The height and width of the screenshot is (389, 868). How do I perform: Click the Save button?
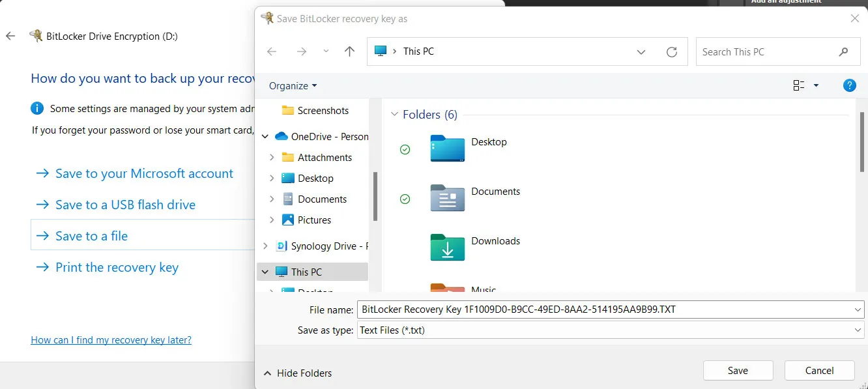[738, 370]
